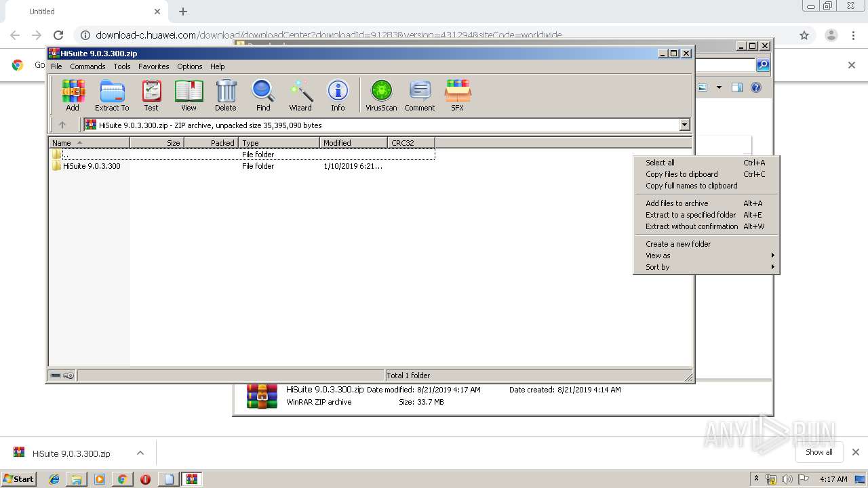The height and width of the screenshot is (488, 868).
Task: Expand the HiSuite download item chevron
Action: point(140,453)
